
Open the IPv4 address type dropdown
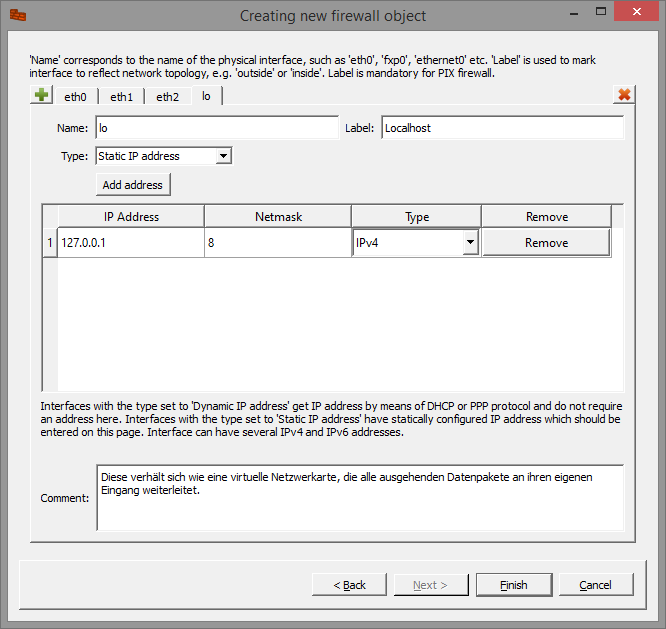click(469, 242)
